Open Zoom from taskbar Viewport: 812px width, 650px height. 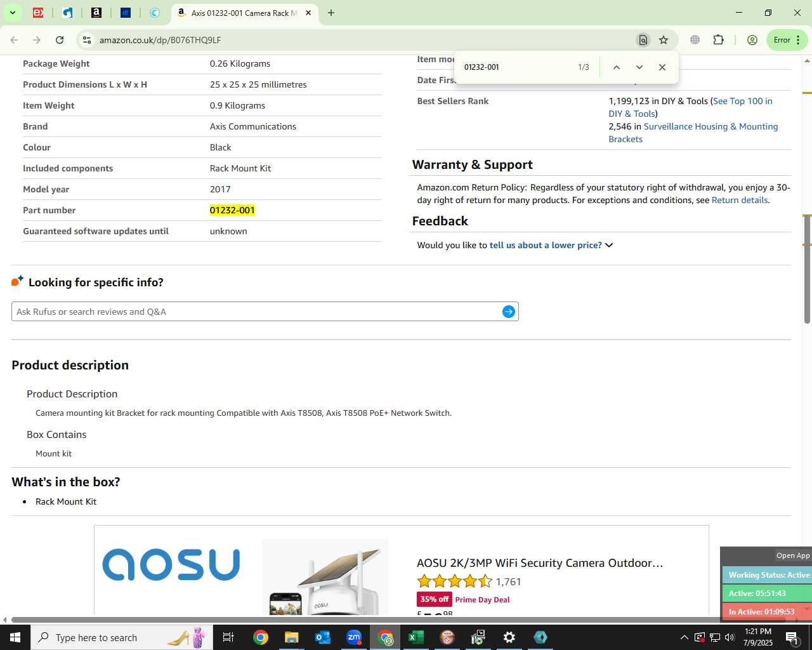coord(353,637)
